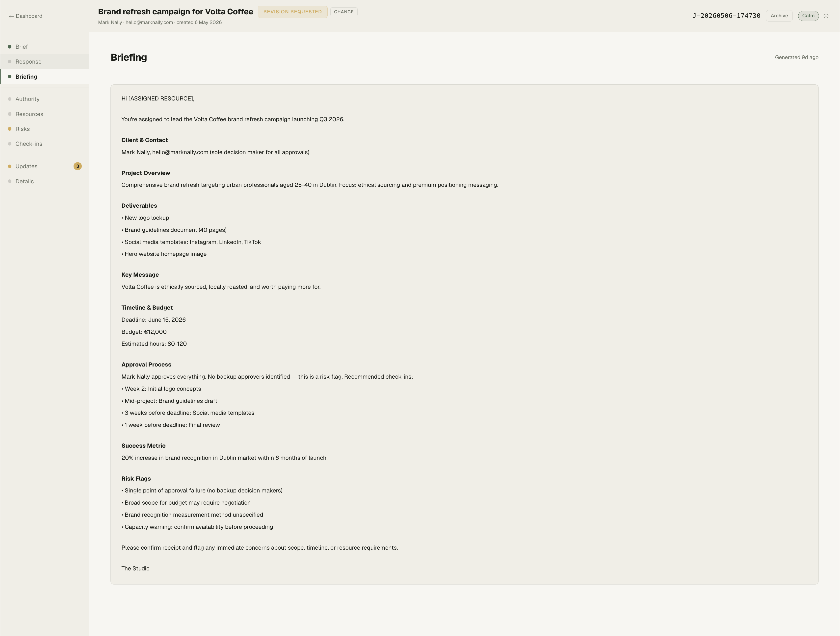Click job ID J-20260506-174730
The height and width of the screenshot is (636, 840).
pyautogui.click(x=726, y=16)
